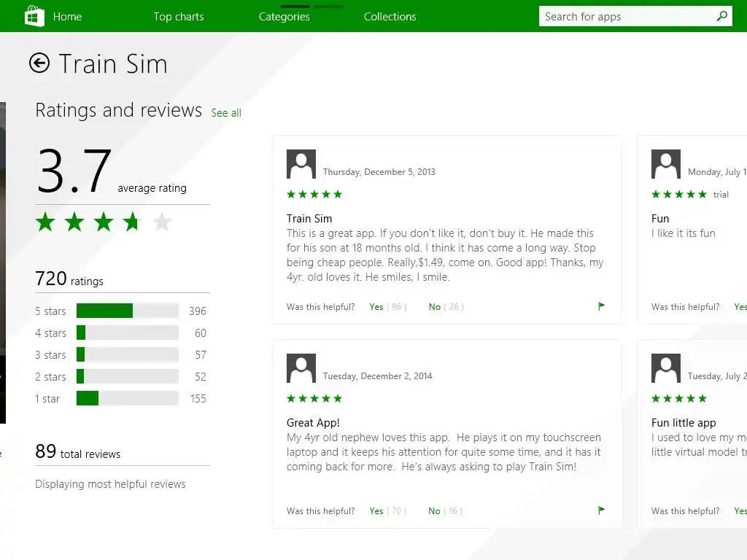Click five-star rating on Fun review
Image resolution: width=747 pixels, height=560 pixels.
(679, 194)
